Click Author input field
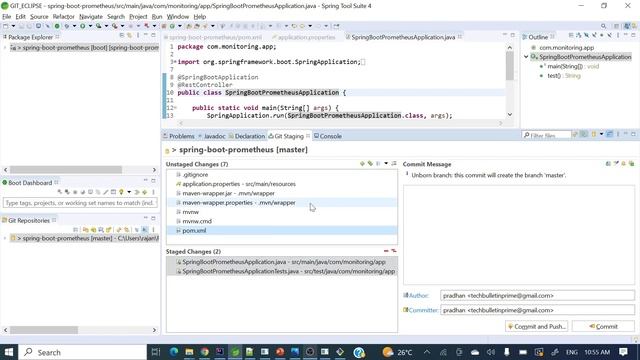The image size is (640, 360). (x=537, y=295)
